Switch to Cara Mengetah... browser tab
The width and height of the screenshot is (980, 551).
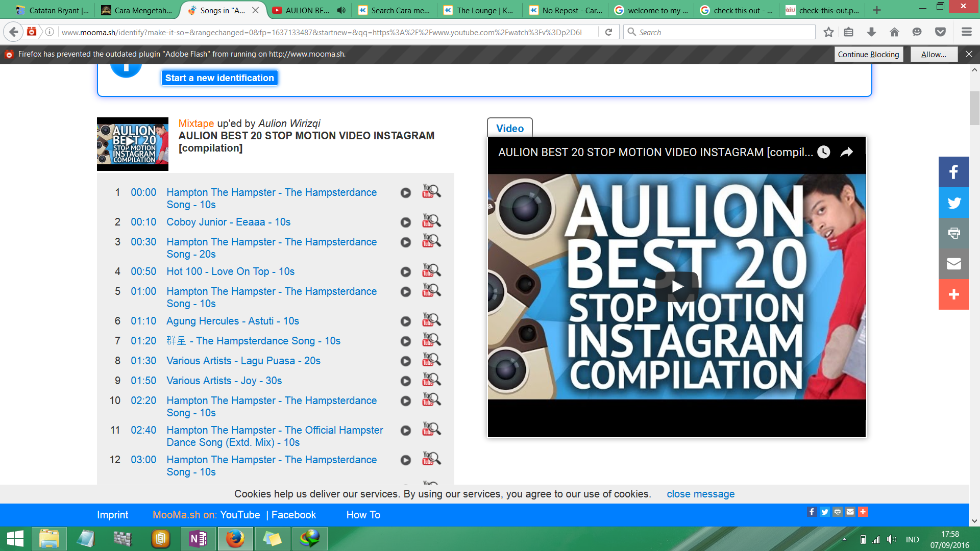pos(138,10)
